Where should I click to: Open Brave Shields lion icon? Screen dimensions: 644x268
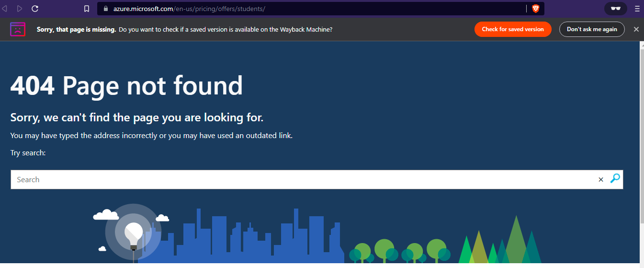[535, 9]
